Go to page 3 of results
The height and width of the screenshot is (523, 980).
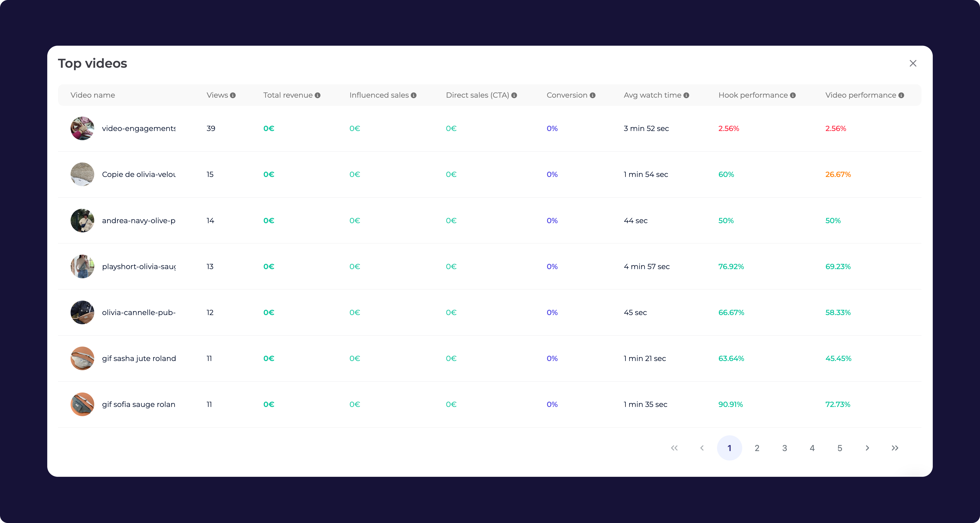[784, 448]
